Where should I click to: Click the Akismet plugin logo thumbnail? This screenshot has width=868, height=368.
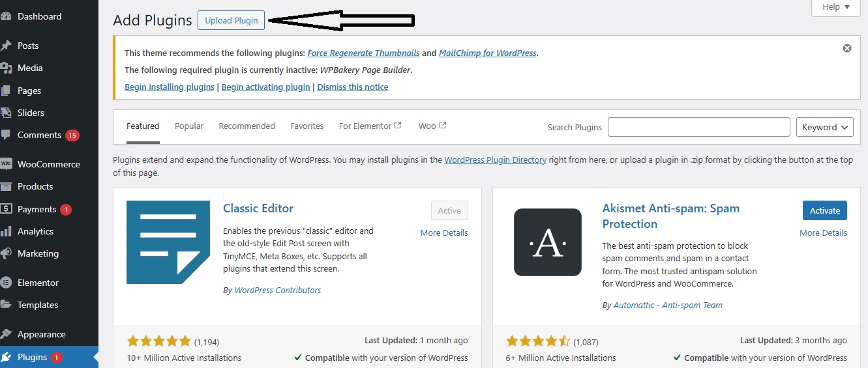(548, 242)
